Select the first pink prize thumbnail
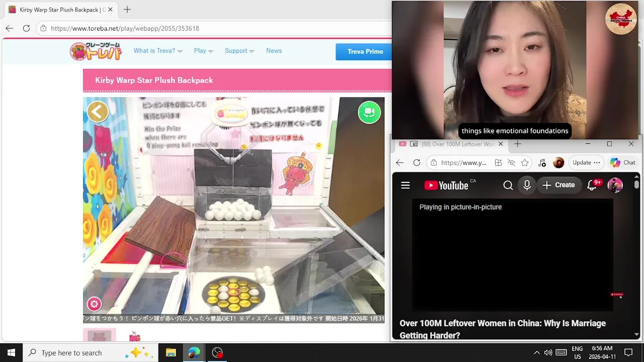The height and width of the screenshot is (362, 644). [x=100, y=335]
